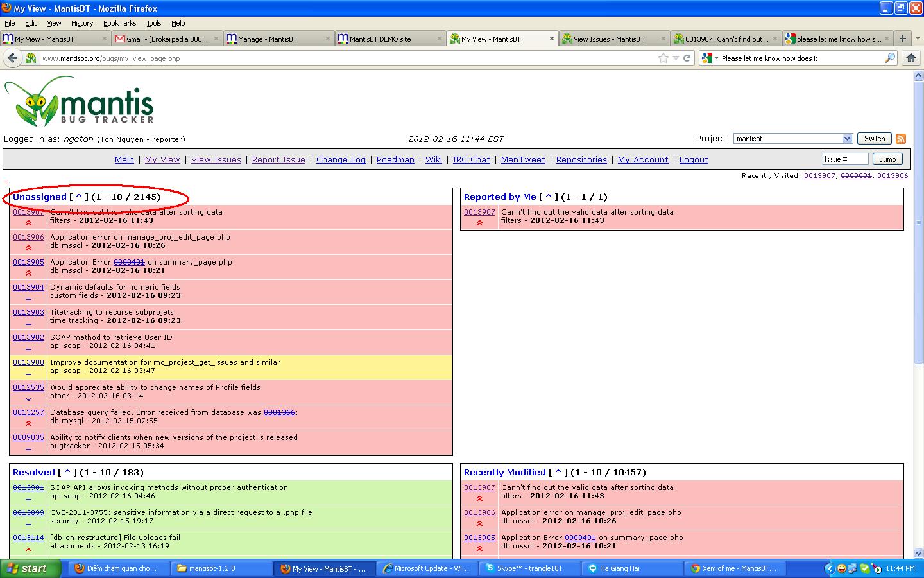Click priority icon under issue 0013906 in Unassigned
The image size is (924, 578).
[x=28, y=248]
